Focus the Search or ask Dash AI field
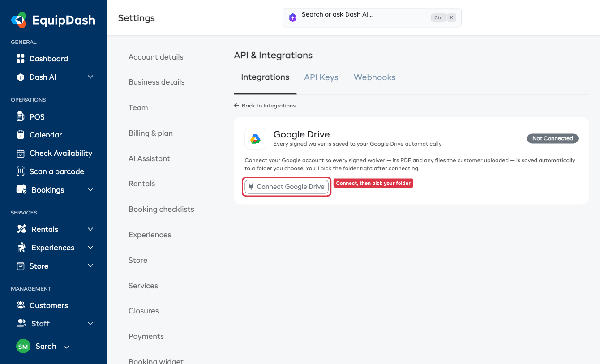Viewport: 600px width, 364px height. pyautogui.click(x=372, y=18)
